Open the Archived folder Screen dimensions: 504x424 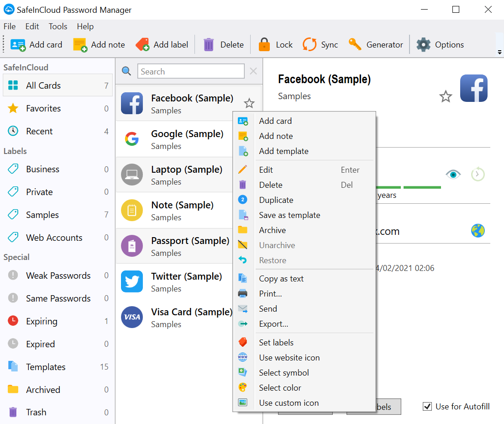point(58,390)
